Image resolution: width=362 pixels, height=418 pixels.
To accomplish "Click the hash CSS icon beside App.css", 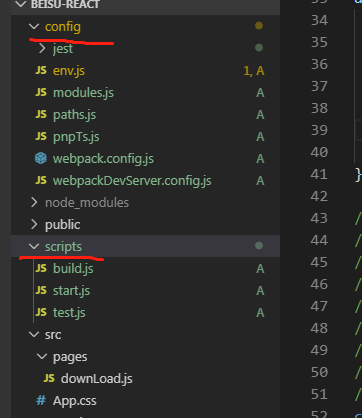I will [41, 400].
